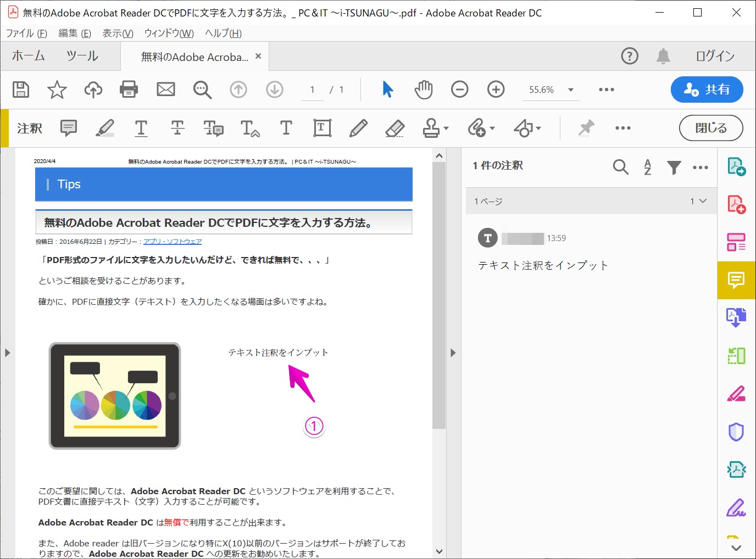
Task: Collapse the 1ページ comments group
Action: click(x=703, y=201)
